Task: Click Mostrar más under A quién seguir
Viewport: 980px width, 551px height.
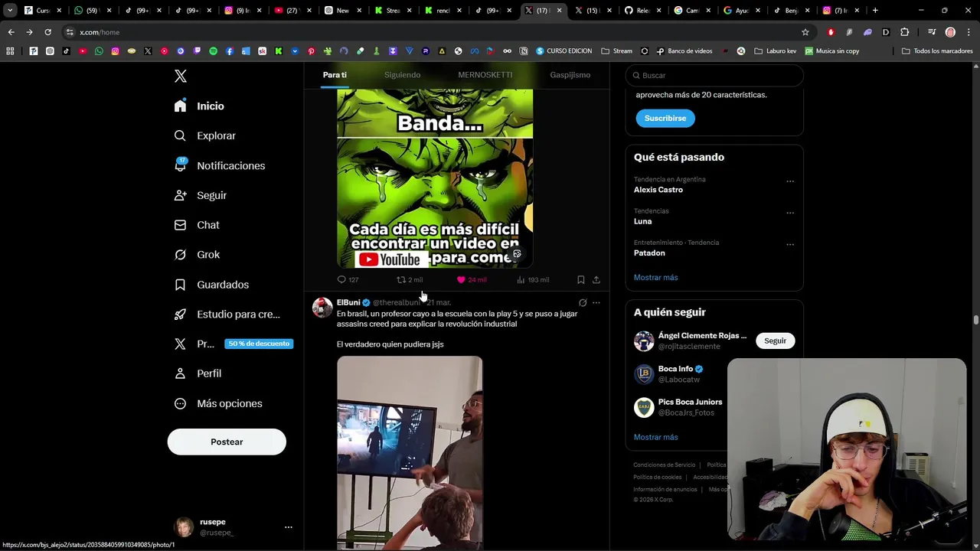Action: pos(655,437)
